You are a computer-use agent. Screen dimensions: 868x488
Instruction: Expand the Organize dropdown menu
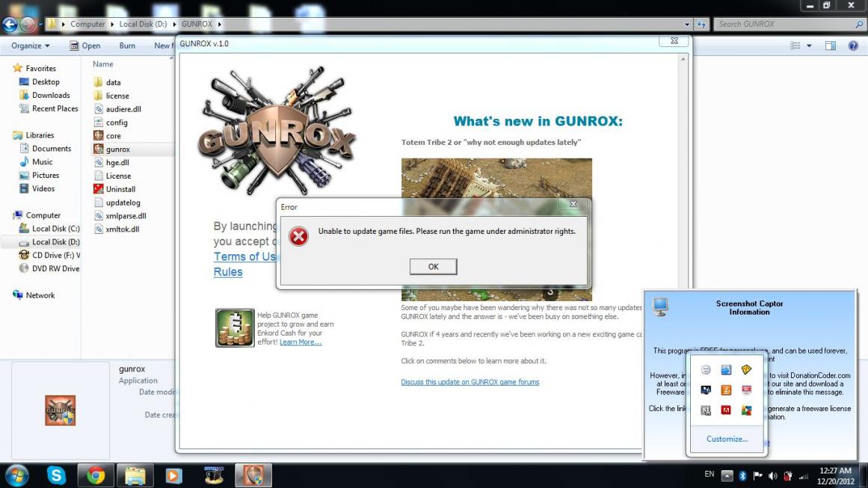pos(30,46)
